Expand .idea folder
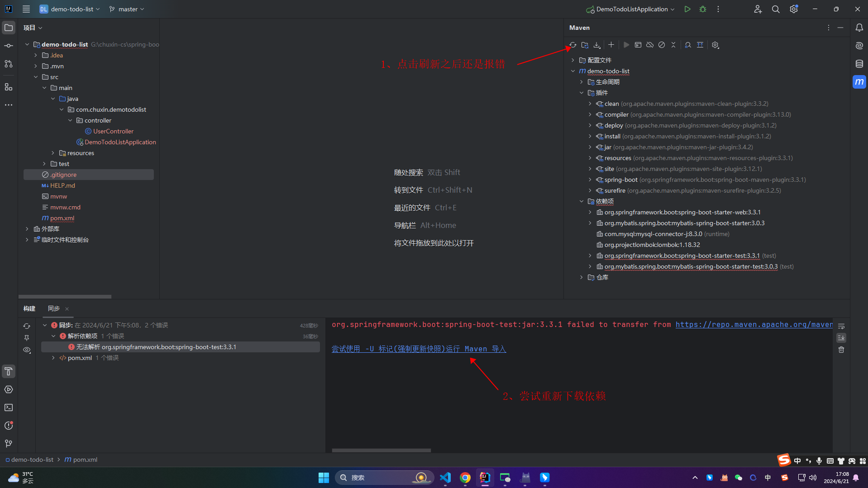The width and height of the screenshot is (868, 488). click(x=36, y=55)
